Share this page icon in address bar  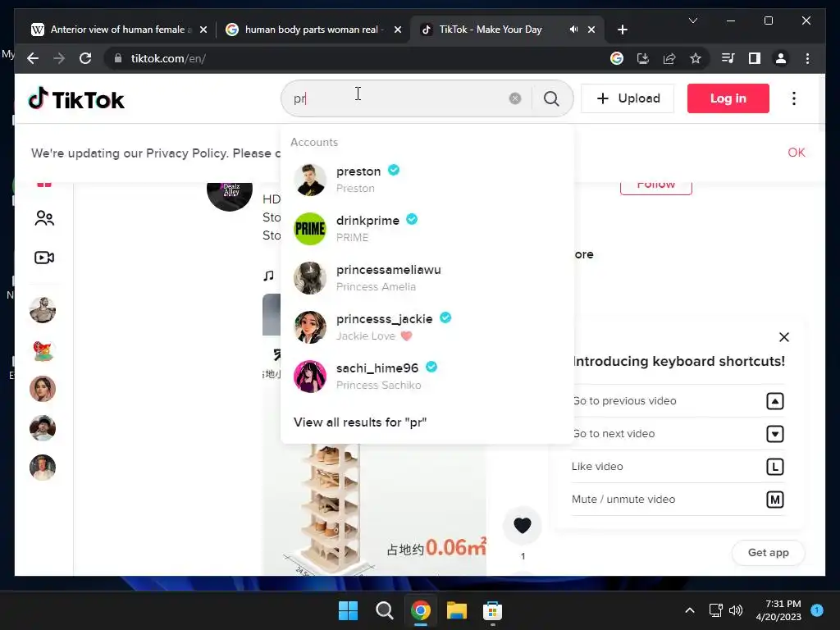(669, 58)
